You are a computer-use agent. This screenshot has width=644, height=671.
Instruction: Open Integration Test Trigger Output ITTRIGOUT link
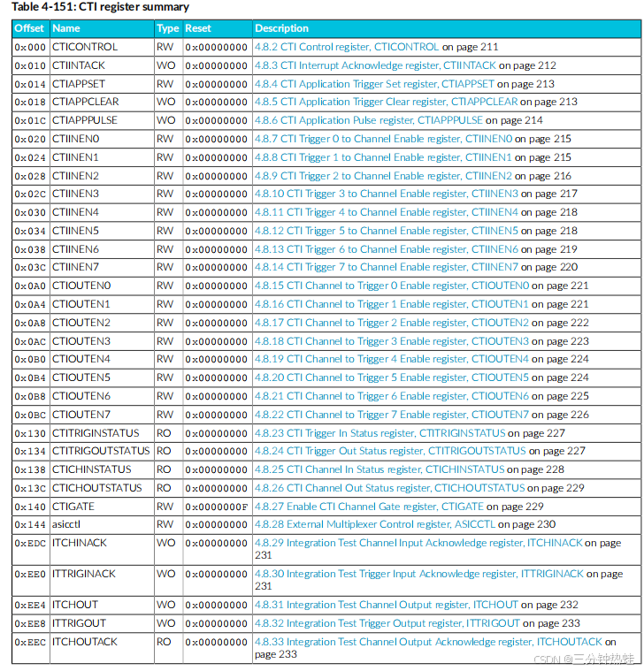pos(387,623)
